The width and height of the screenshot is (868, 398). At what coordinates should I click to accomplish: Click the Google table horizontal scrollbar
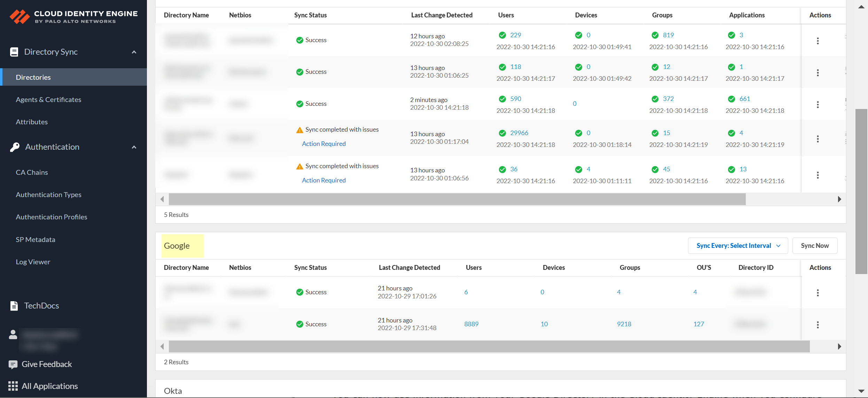click(489, 346)
